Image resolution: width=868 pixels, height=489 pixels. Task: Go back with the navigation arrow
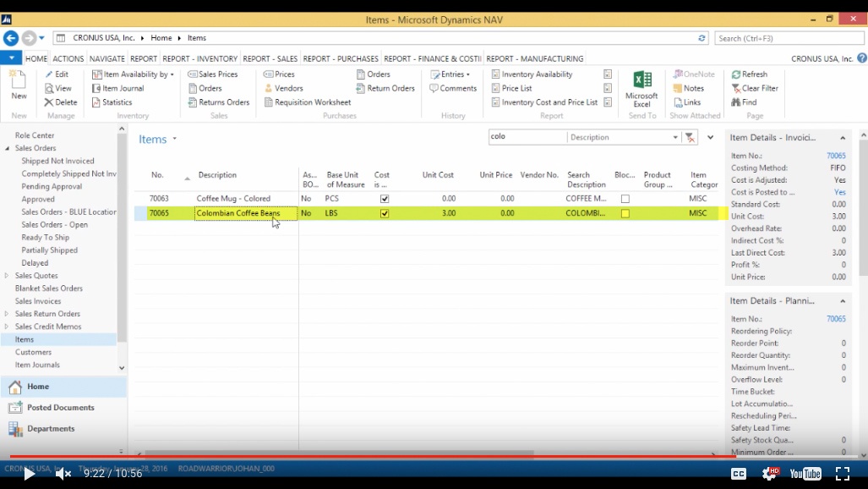click(x=10, y=38)
